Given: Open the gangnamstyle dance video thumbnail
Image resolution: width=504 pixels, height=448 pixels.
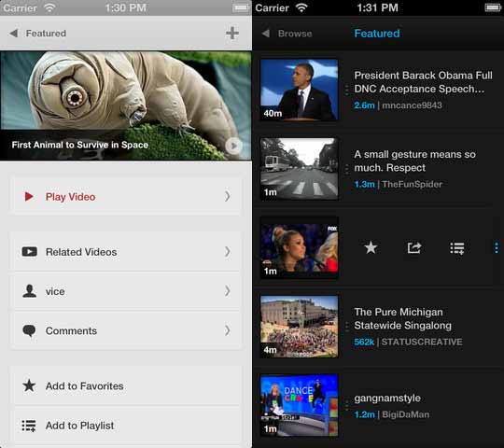Looking at the screenshot, I should click(300, 405).
